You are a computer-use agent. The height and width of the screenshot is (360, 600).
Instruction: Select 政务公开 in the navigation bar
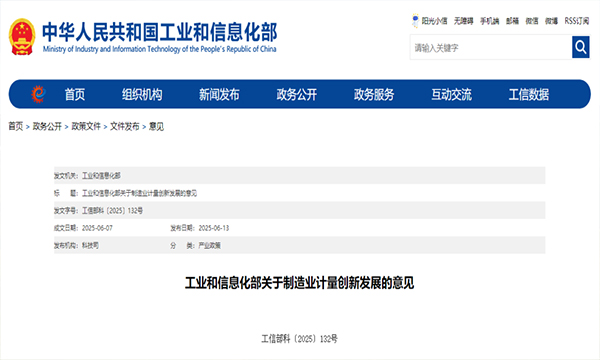point(297,94)
